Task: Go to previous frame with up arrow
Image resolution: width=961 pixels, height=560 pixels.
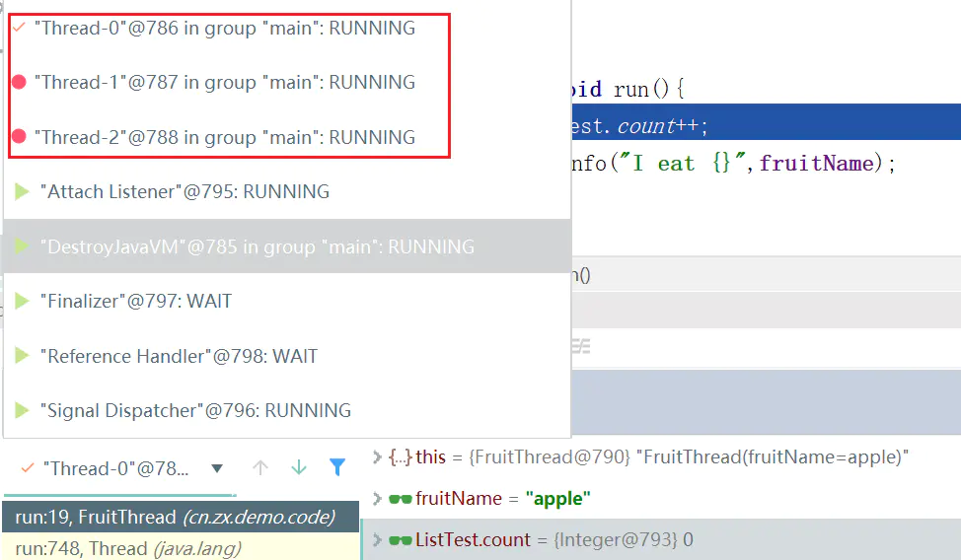Action: [x=260, y=468]
